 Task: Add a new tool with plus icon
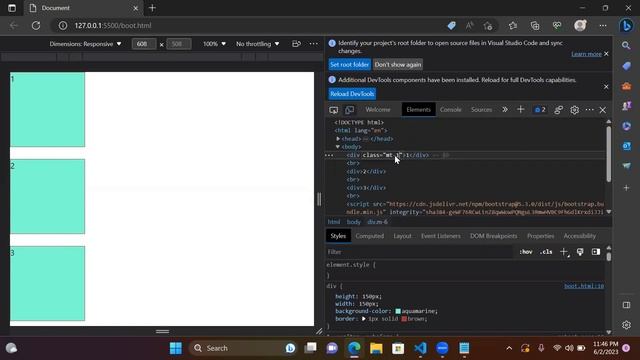point(520,109)
